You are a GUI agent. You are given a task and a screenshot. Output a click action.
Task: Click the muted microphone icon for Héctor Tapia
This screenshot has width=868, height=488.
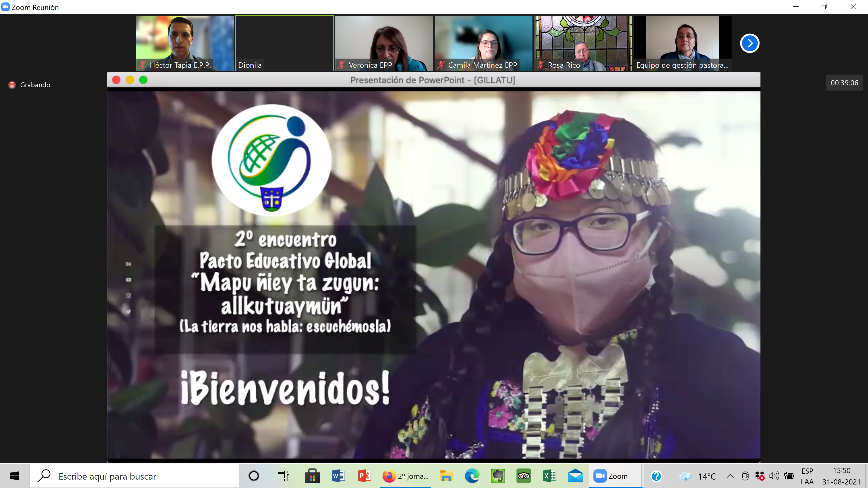pyautogui.click(x=142, y=65)
